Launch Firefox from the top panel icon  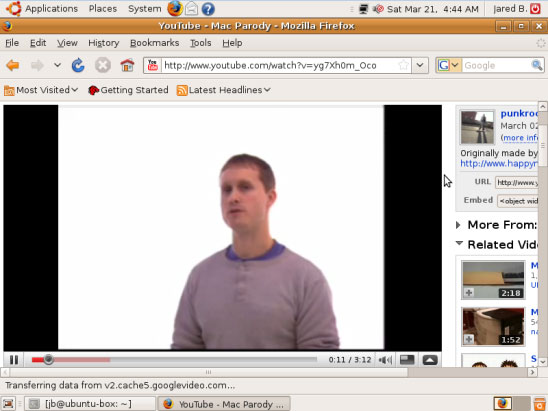(175, 9)
